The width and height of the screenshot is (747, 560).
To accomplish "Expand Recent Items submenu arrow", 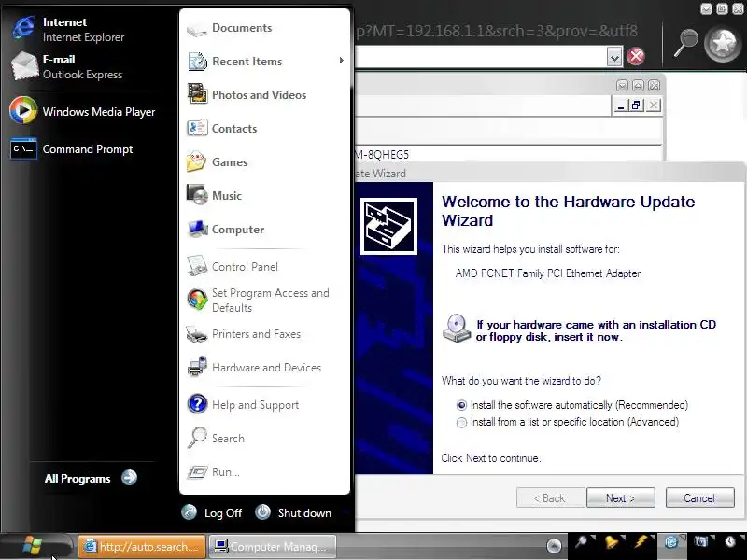I will [x=341, y=61].
